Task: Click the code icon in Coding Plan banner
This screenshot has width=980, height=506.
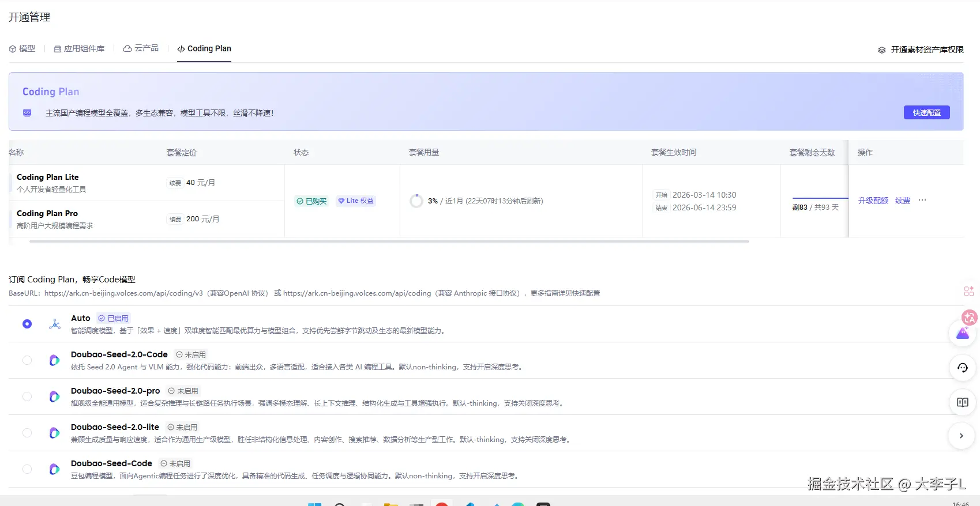Action: (27, 113)
